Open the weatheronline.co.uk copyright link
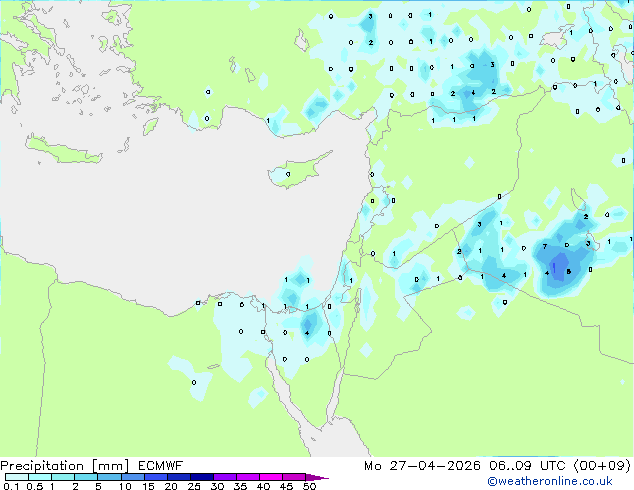Image resolution: width=634 pixels, height=490 pixels. 550,481
